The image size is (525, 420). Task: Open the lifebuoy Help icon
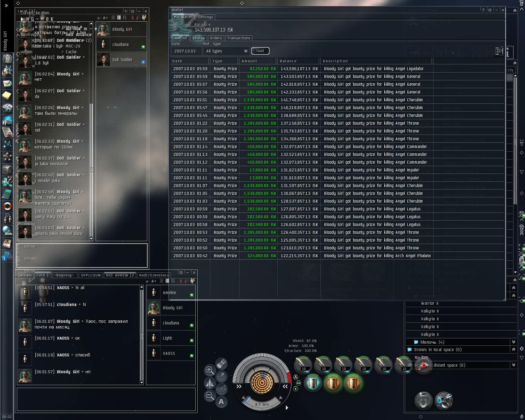point(7,206)
